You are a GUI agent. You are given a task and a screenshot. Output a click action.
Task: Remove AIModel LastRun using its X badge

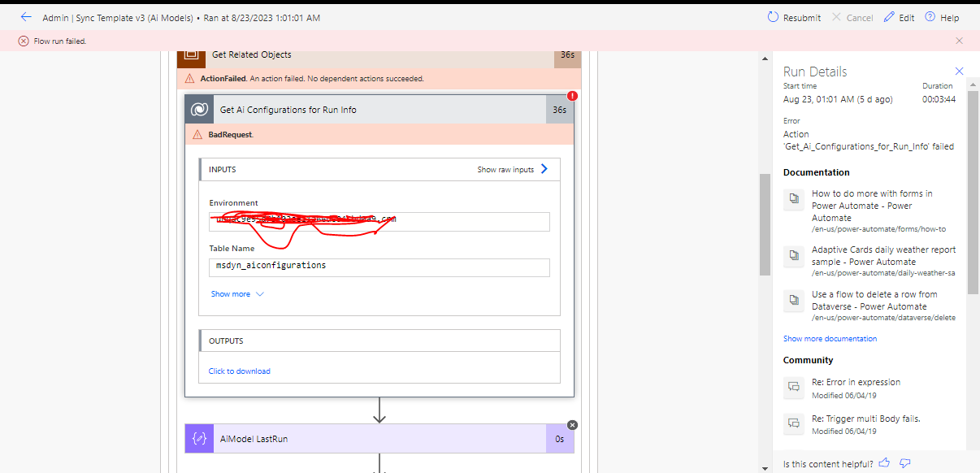point(572,424)
